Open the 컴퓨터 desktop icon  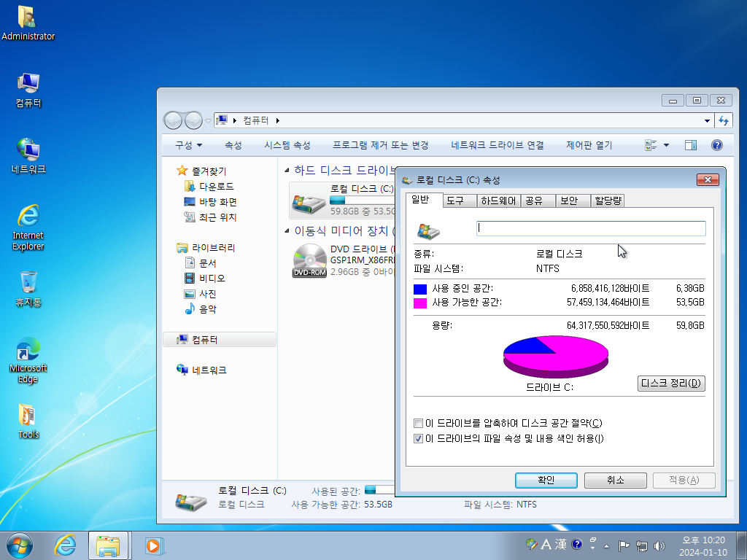click(x=28, y=90)
